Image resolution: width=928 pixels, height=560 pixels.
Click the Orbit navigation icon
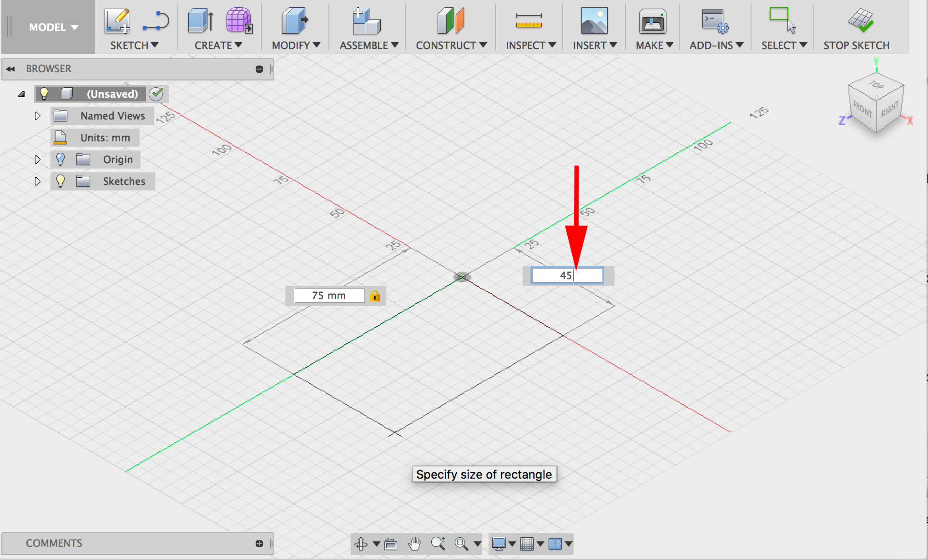pyautogui.click(x=361, y=544)
